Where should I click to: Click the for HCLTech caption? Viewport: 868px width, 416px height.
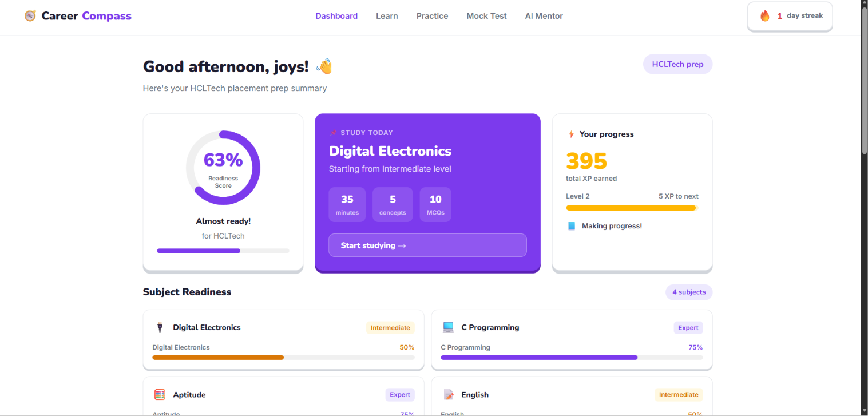223,236
